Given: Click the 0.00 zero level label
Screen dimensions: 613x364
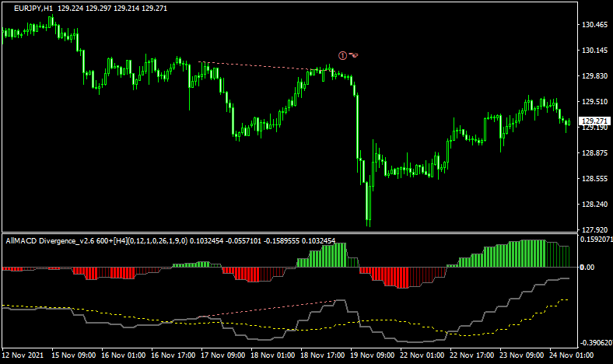Looking at the screenshot, I should point(588,268).
